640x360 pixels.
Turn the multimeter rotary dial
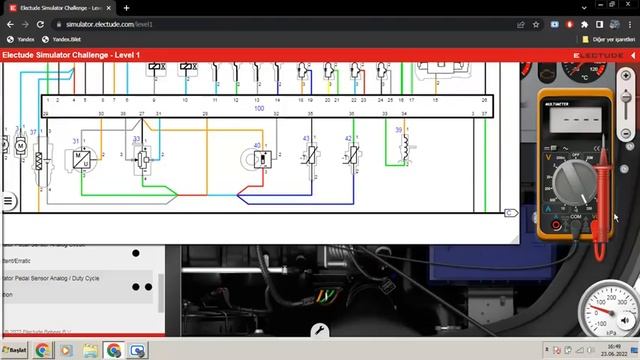(x=575, y=182)
